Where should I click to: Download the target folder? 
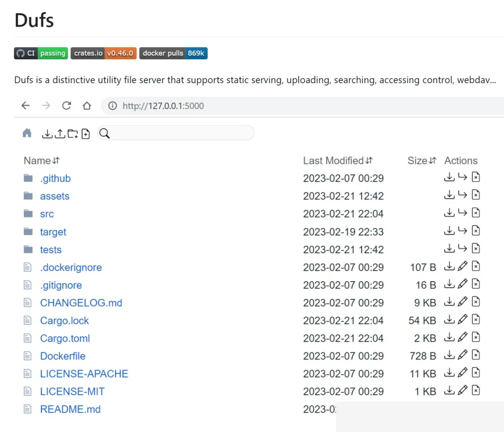(449, 230)
